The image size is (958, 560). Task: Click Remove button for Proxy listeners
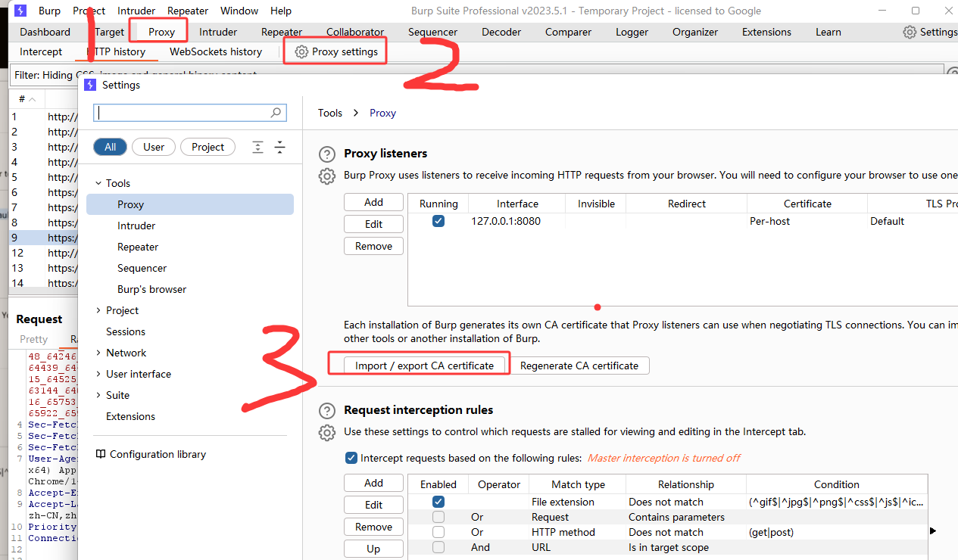373,246
